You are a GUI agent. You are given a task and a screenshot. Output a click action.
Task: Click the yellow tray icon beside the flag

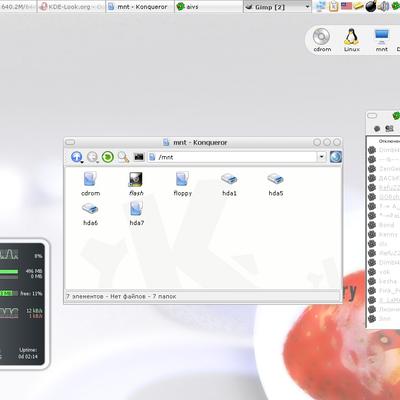pos(359,6)
